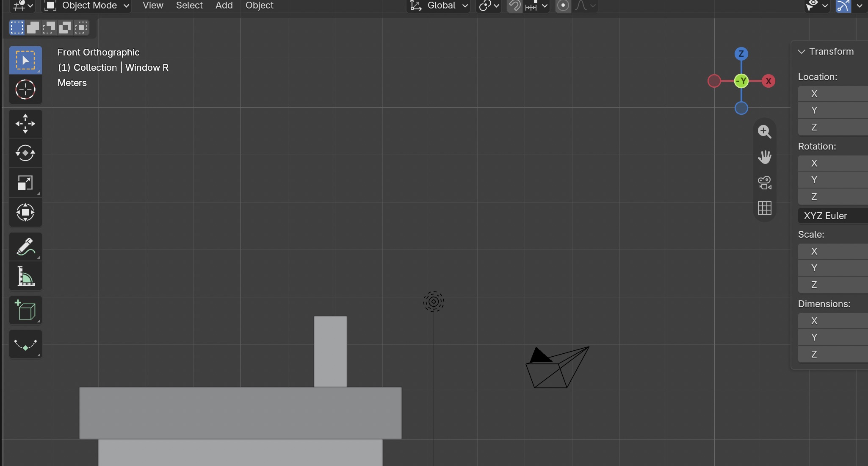Toggle snapping with the magnet icon
Image resolution: width=868 pixels, height=466 pixels.
click(x=514, y=6)
